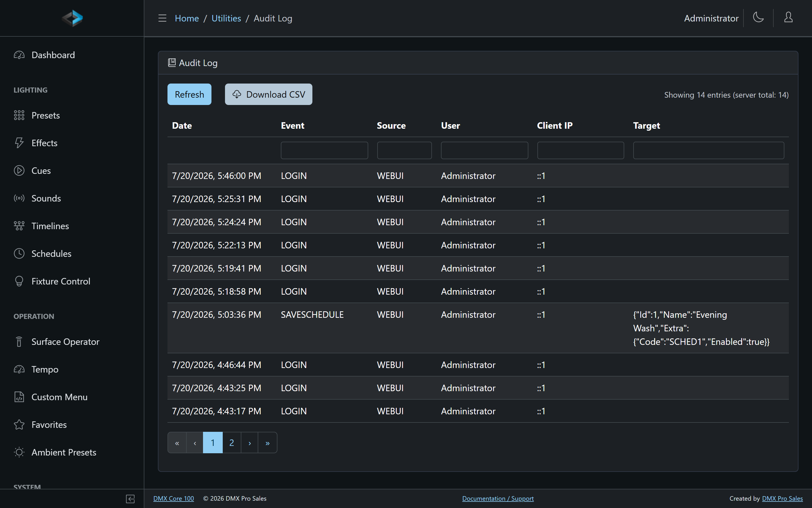Click the Event column header
The image size is (812, 508).
(293, 126)
